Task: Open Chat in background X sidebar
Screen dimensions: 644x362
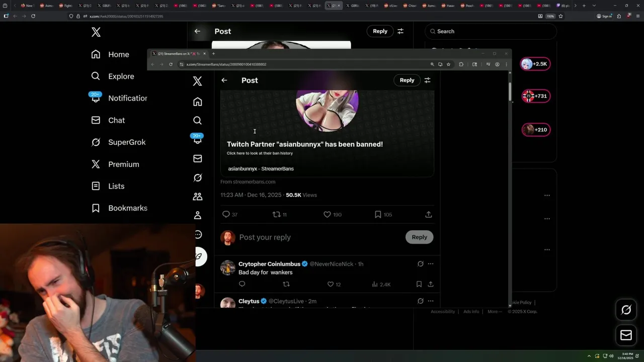Action: click(108, 120)
